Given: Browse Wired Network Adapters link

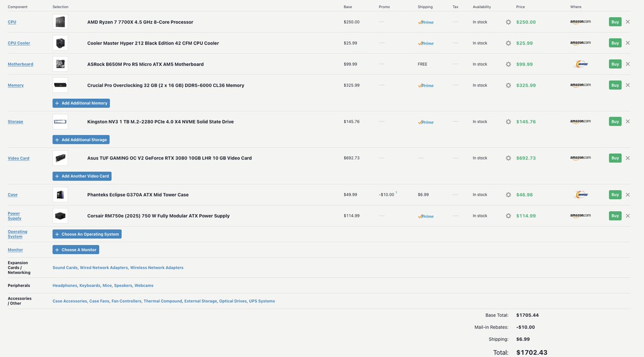Looking at the screenshot, I should click(x=104, y=267).
